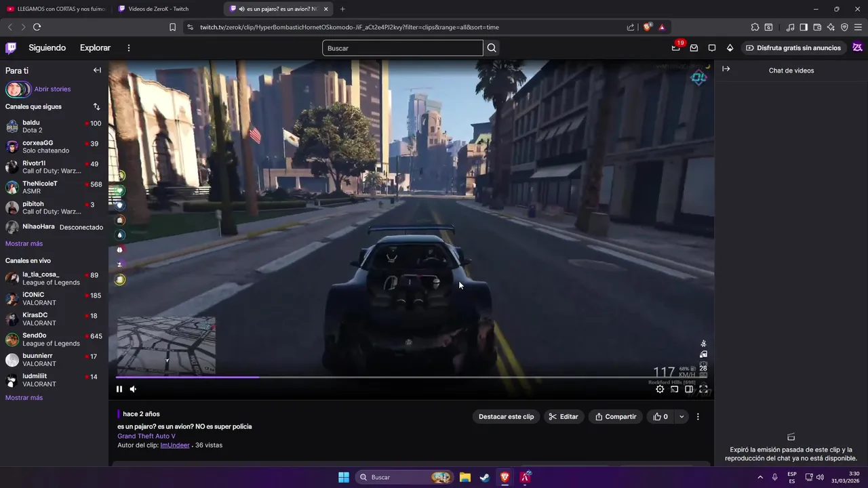This screenshot has height=488, width=868.
Task: Collapse the Chat de vídeos panel
Action: tap(726, 69)
